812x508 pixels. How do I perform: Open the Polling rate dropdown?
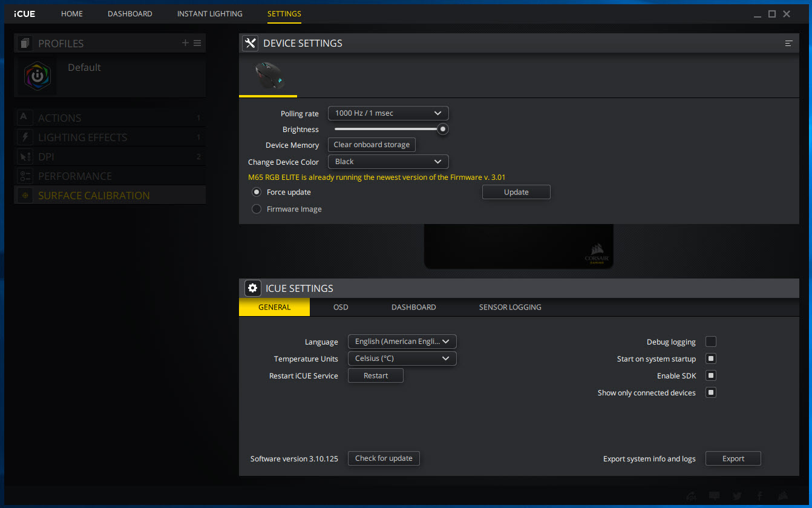point(388,113)
